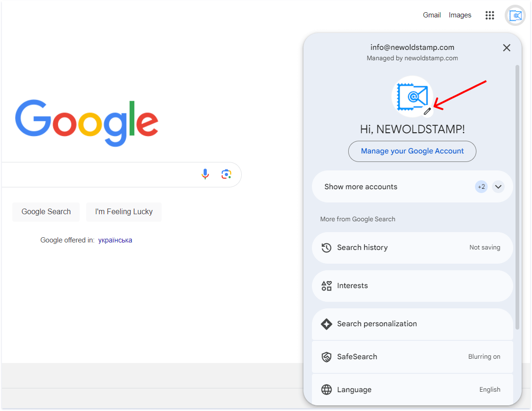Open Manage your Google Account
532x411 pixels.
coord(412,151)
